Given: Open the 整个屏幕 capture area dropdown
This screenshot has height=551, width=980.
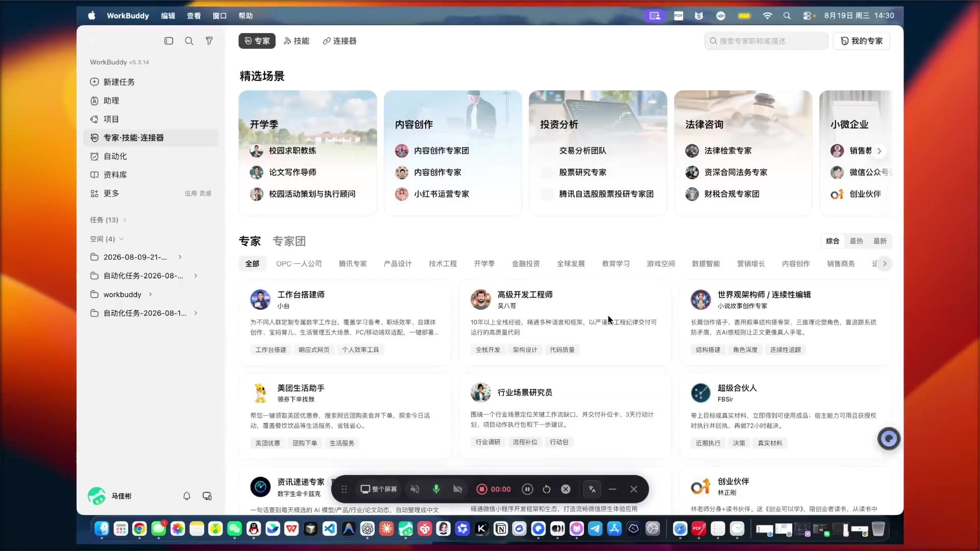Looking at the screenshot, I should point(379,489).
